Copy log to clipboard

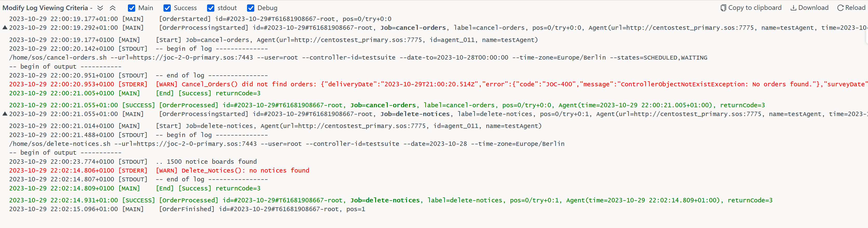click(x=751, y=8)
